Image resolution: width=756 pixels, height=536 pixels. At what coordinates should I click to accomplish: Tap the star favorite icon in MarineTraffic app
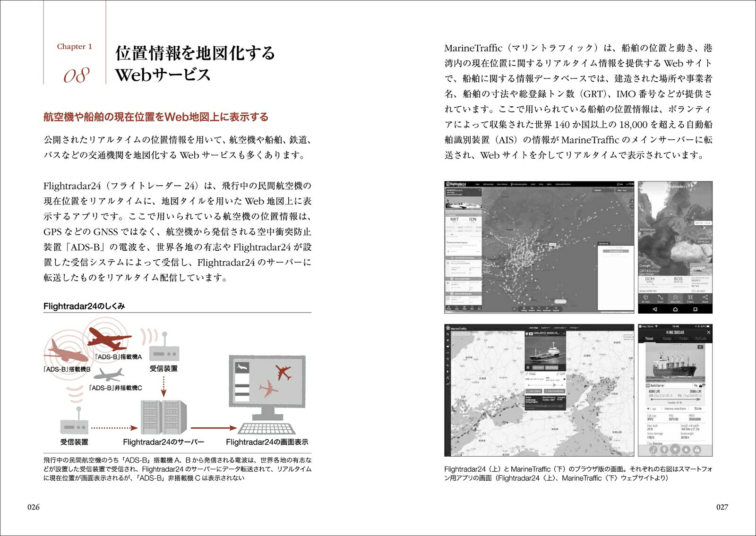coord(675,449)
